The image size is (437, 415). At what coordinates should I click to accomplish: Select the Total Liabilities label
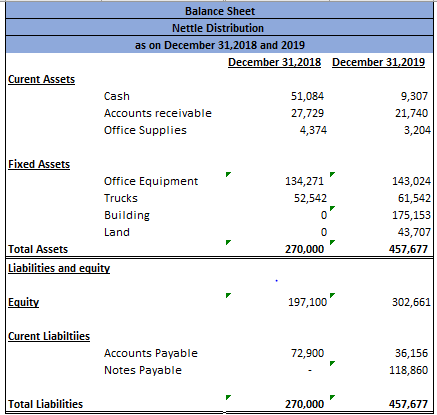coord(45,404)
